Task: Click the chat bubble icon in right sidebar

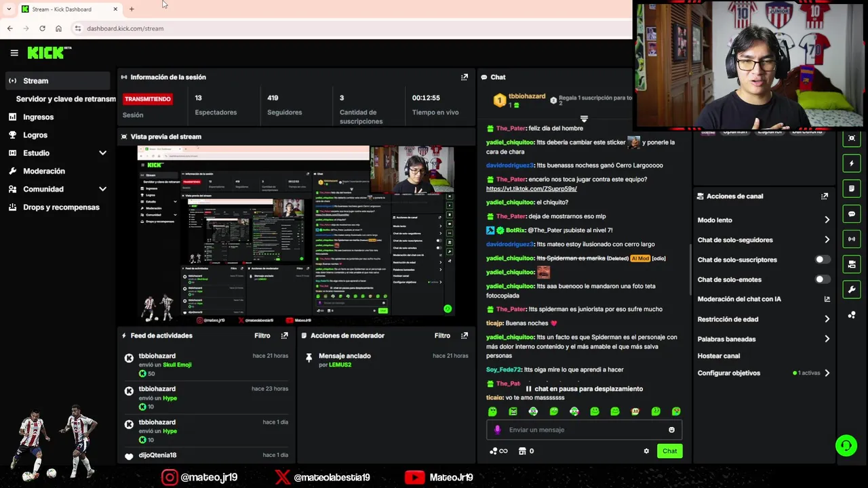Action: coord(852,214)
